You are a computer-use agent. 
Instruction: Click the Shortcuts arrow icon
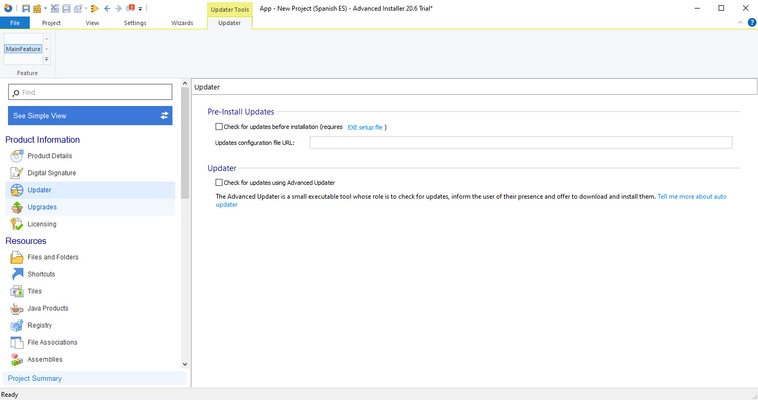click(17, 274)
